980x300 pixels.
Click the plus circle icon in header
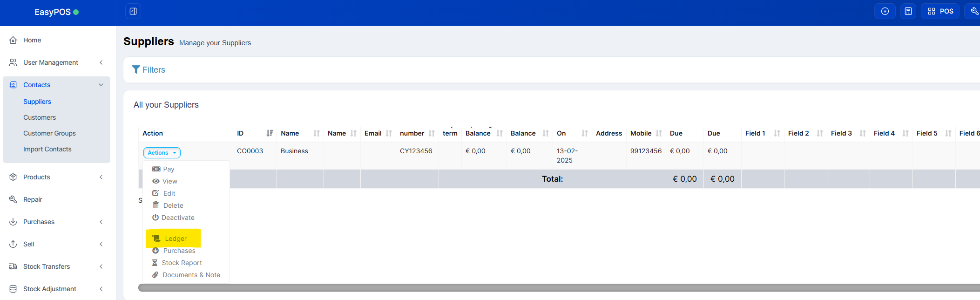pyautogui.click(x=885, y=11)
